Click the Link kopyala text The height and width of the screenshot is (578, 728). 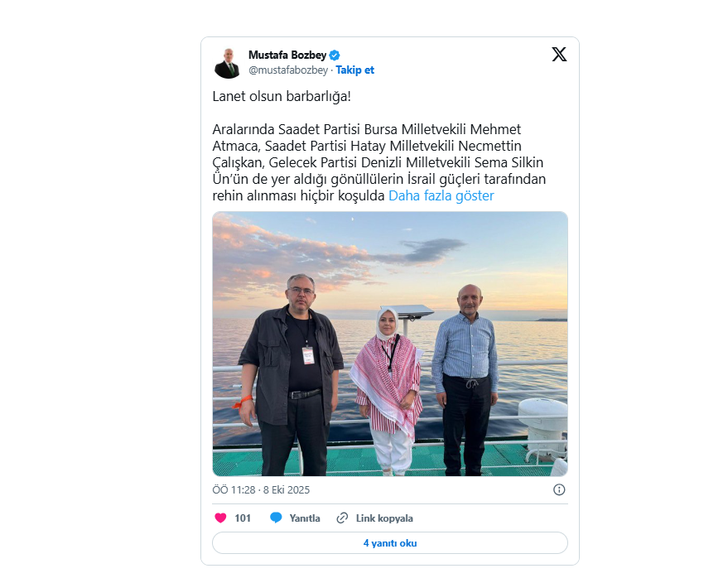[384, 518]
